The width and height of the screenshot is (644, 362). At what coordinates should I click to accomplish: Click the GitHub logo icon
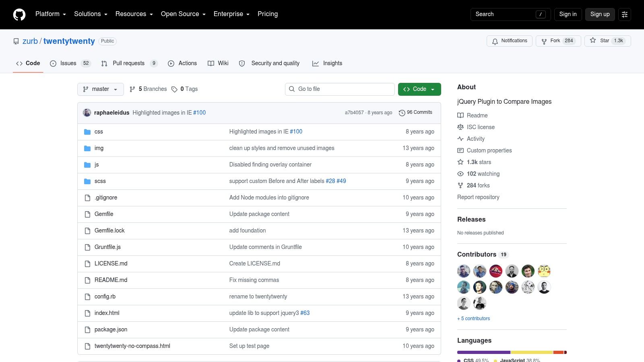pyautogui.click(x=19, y=14)
